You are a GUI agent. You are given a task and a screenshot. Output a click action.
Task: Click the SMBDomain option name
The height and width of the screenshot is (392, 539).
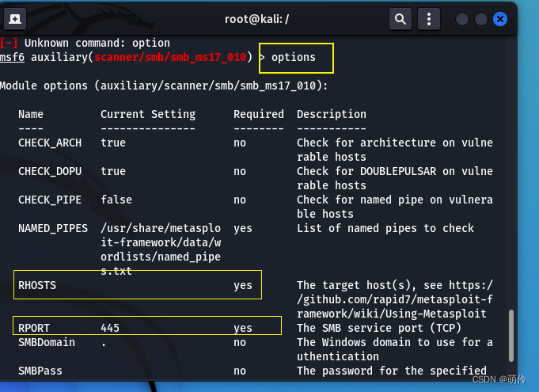[47, 342]
